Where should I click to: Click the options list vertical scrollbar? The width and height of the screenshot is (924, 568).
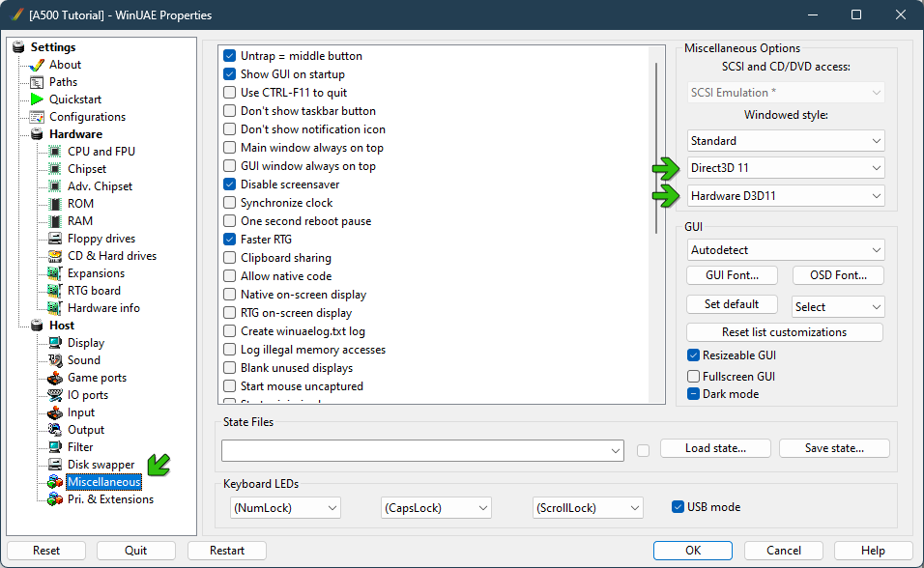click(656, 149)
